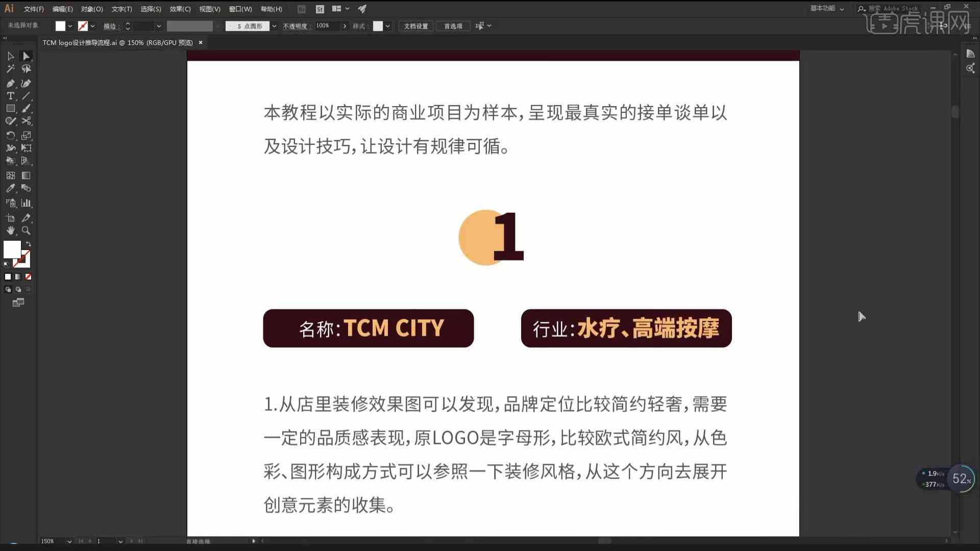Select the Pen tool in sidebar
Viewport: 980px width, 551px height.
coord(10,84)
